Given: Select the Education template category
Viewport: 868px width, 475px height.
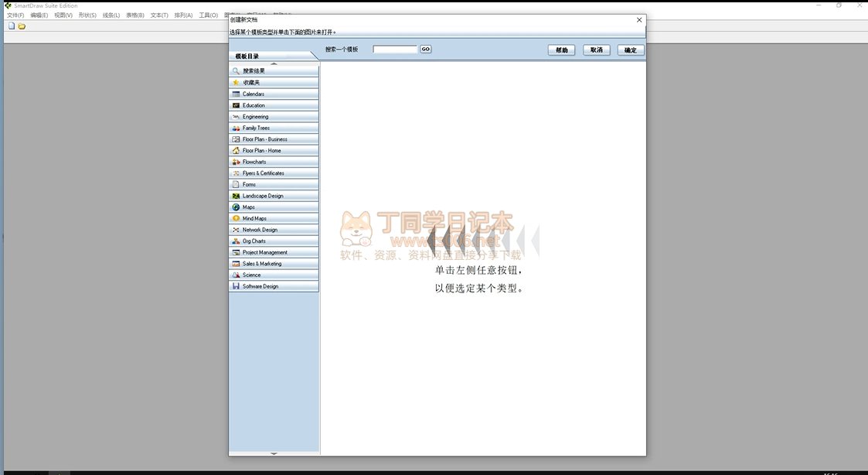Looking at the screenshot, I should [274, 105].
